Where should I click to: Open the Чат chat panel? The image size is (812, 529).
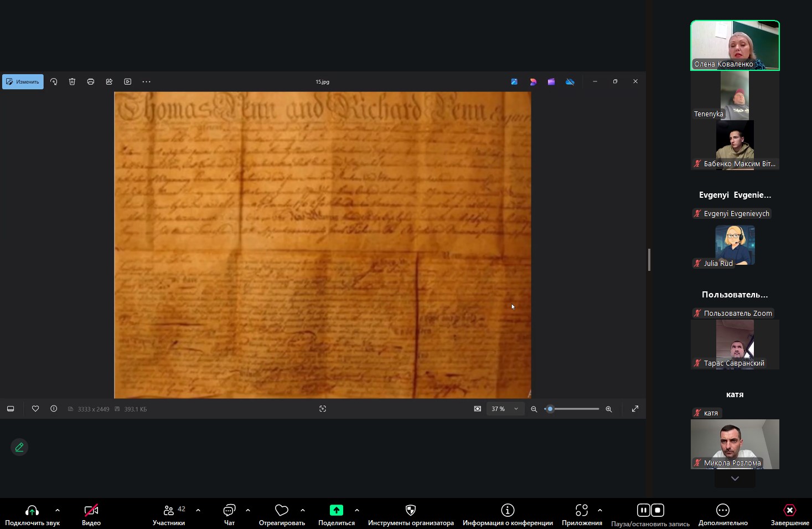pyautogui.click(x=229, y=515)
